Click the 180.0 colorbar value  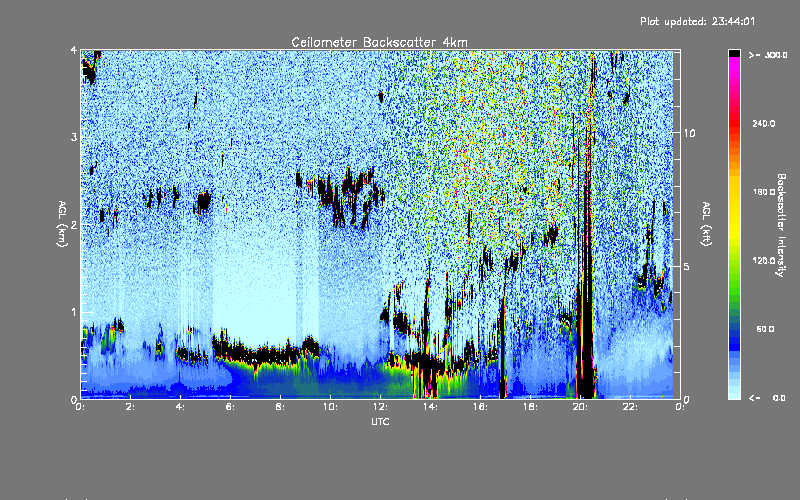(x=764, y=192)
